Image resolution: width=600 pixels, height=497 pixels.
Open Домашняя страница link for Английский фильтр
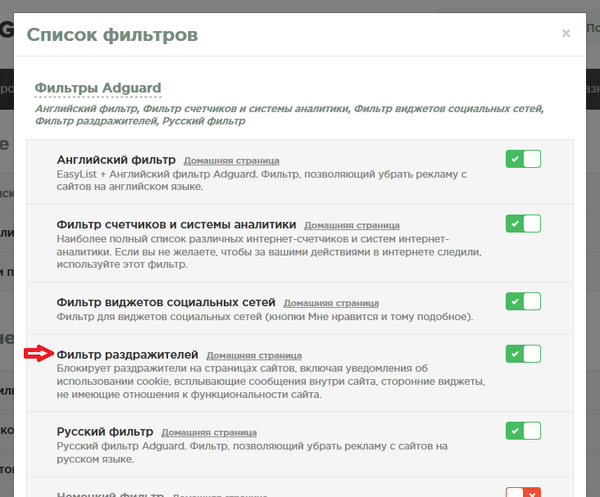231,160
